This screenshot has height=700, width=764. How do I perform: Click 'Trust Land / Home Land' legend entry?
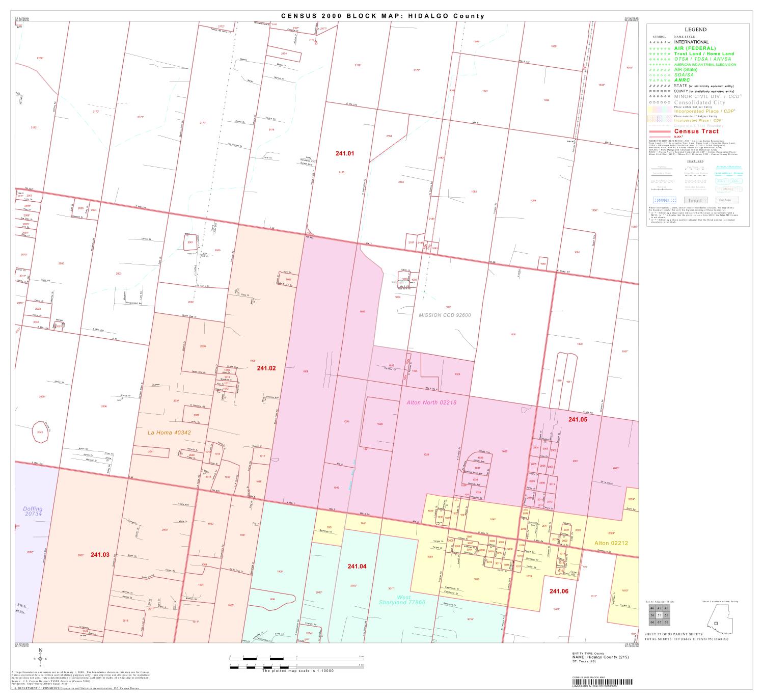click(x=704, y=53)
